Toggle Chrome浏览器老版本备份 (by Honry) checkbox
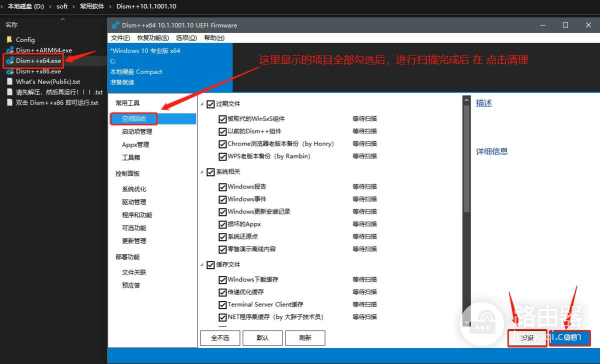 point(222,144)
